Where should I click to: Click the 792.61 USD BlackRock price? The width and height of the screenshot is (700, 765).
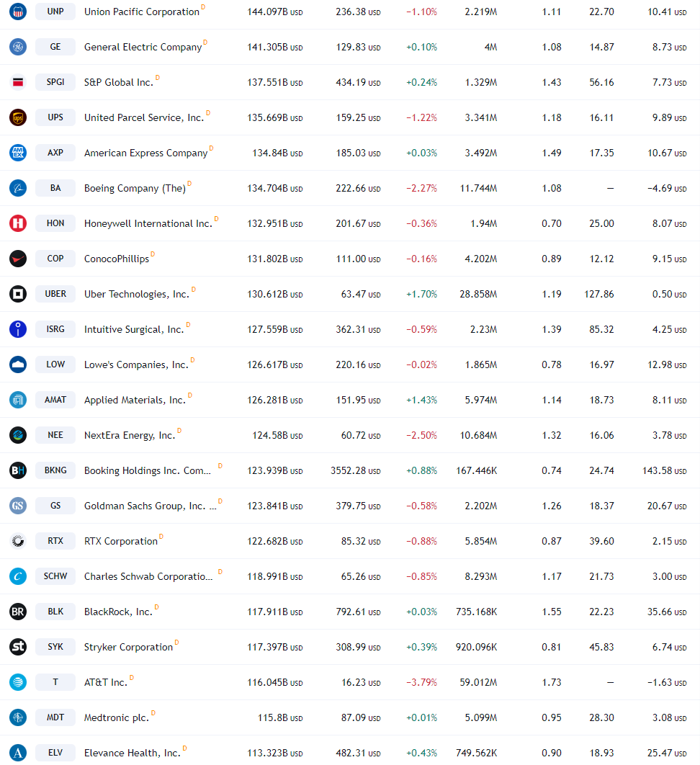(358, 612)
